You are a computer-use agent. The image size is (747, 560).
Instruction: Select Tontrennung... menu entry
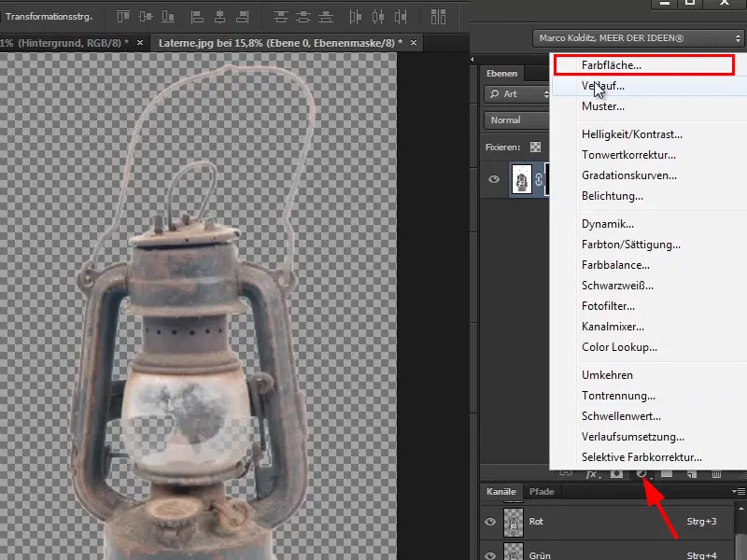click(x=649, y=395)
